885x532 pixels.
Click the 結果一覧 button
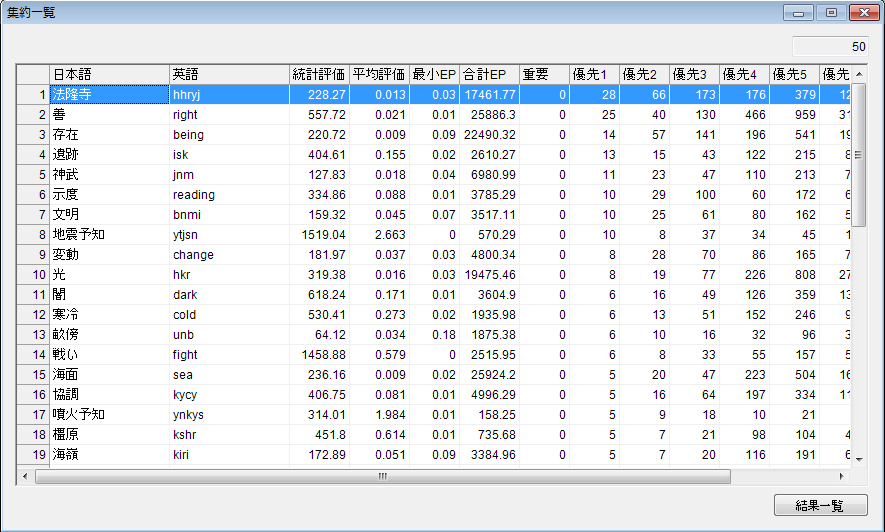[820, 506]
